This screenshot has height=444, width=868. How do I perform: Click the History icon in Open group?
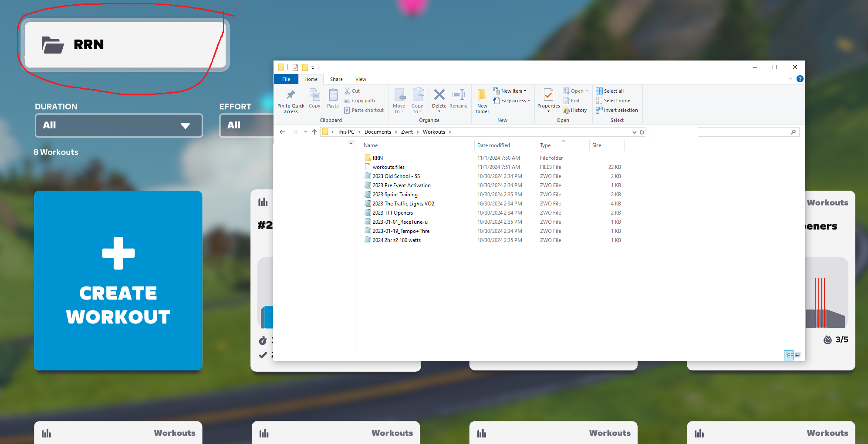pyautogui.click(x=575, y=111)
